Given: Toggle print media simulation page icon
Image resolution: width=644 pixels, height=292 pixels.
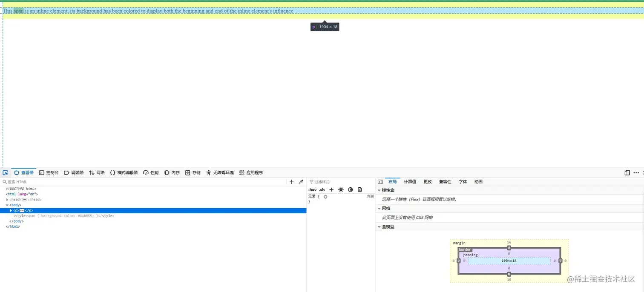Looking at the screenshot, I should point(360,190).
